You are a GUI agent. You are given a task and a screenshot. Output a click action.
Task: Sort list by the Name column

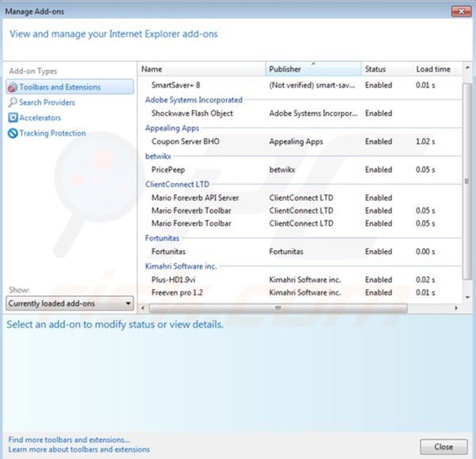[x=202, y=69]
